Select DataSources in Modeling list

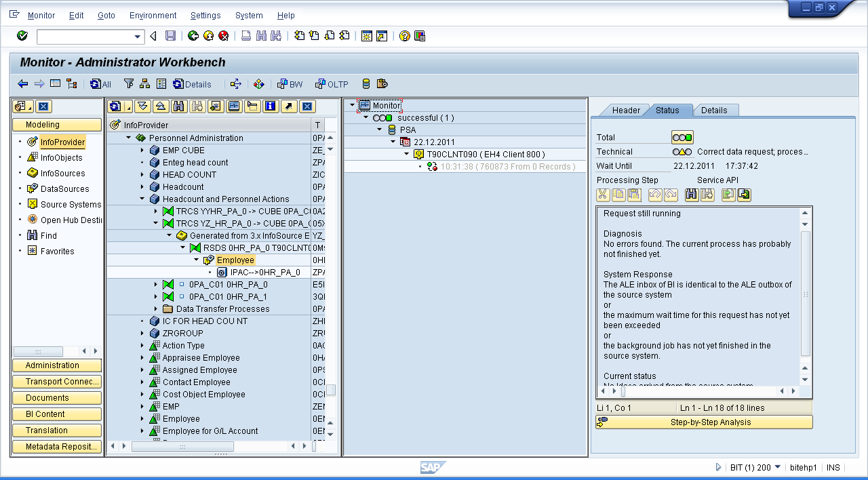click(64, 189)
